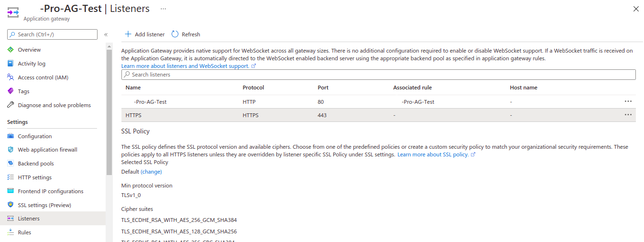Click the Backend pools icon
Image resolution: width=644 pixels, height=242 pixels.
[11, 164]
